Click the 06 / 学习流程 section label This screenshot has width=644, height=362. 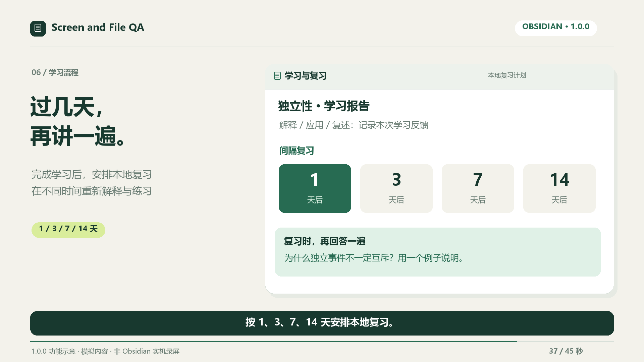pos(55,72)
